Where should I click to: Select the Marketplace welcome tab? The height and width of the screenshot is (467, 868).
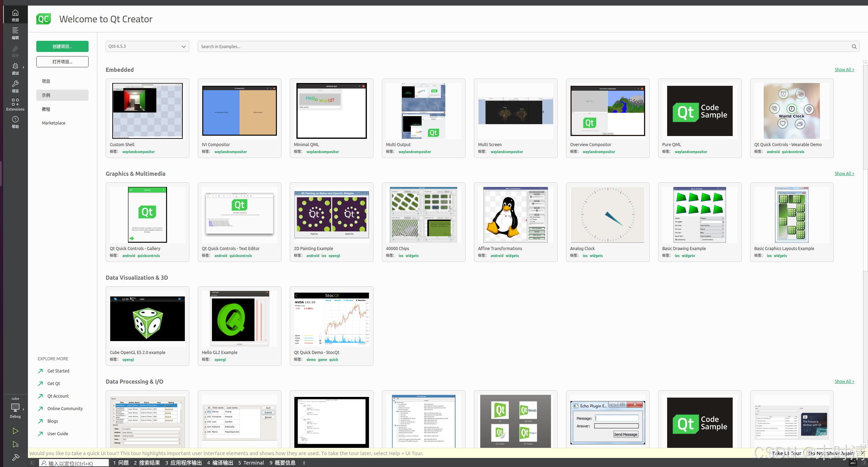click(62, 123)
